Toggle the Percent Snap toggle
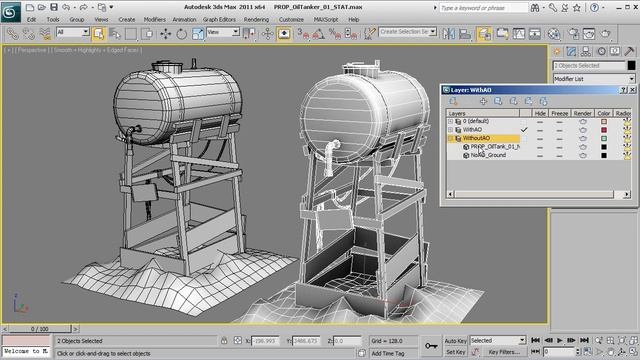 [335, 34]
